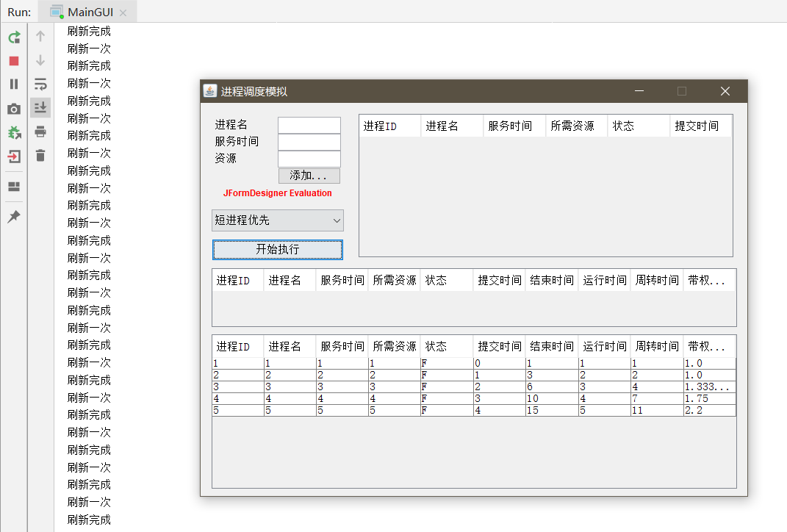Click the 带权... header in the bottom table
The image size is (787, 532).
[x=709, y=346]
